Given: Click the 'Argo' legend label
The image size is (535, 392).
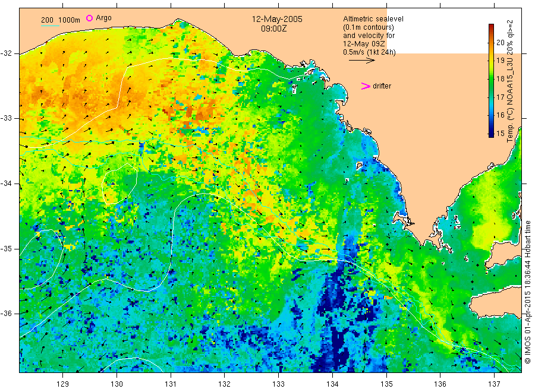Looking at the screenshot, I should click(103, 18).
